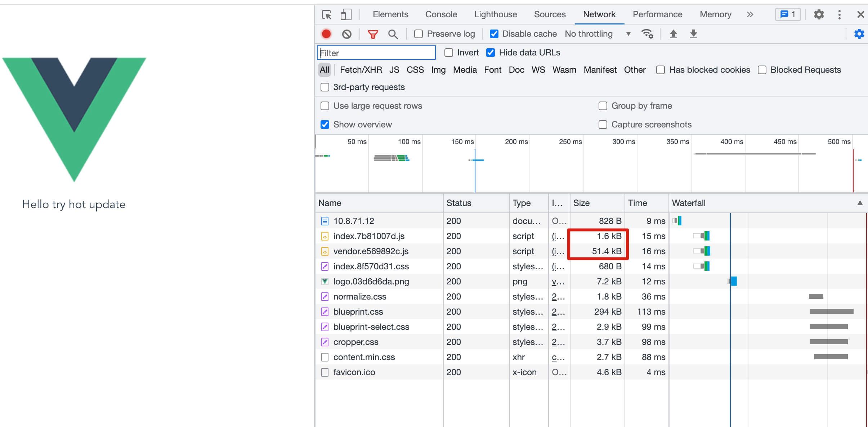The image size is (868, 427).
Task: Expand more DevTools tabs chevron
Action: click(750, 15)
